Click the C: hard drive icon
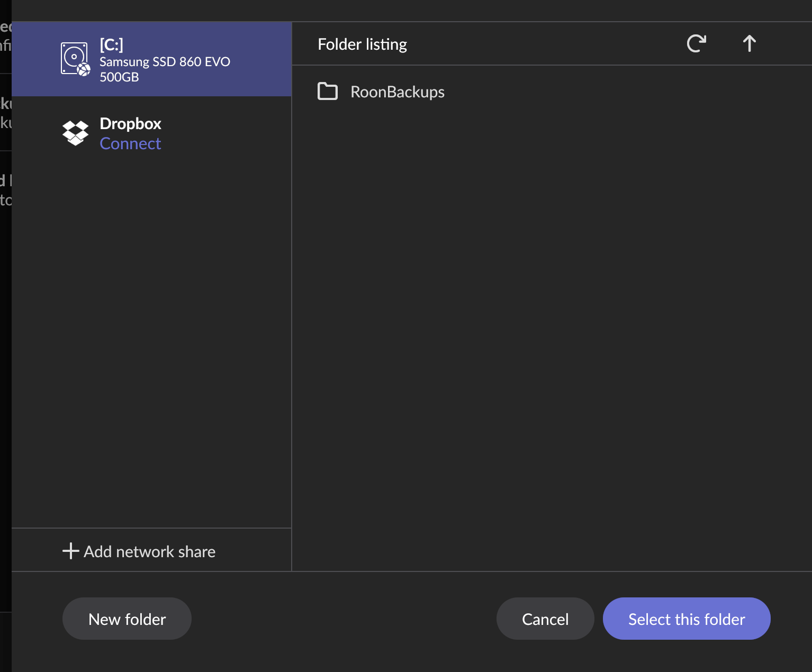 pyautogui.click(x=75, y=59)
